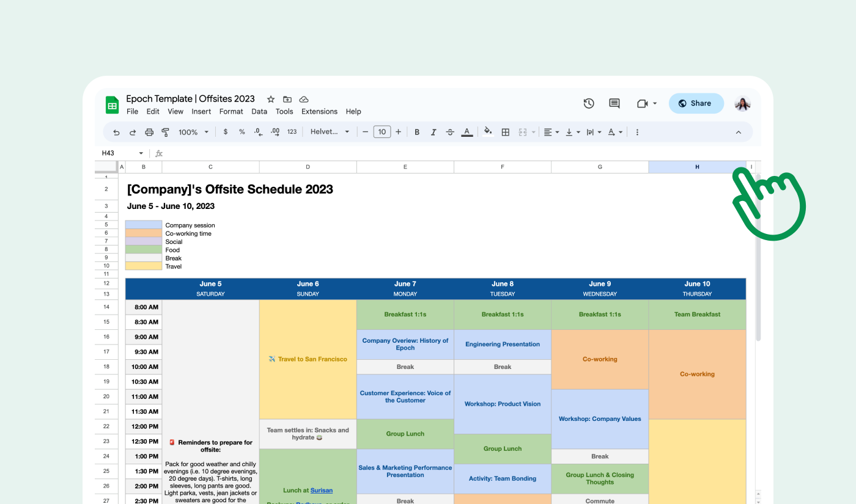Click the move to folder icon
This screenshot has width=856, height=504.
pos(287,99)
